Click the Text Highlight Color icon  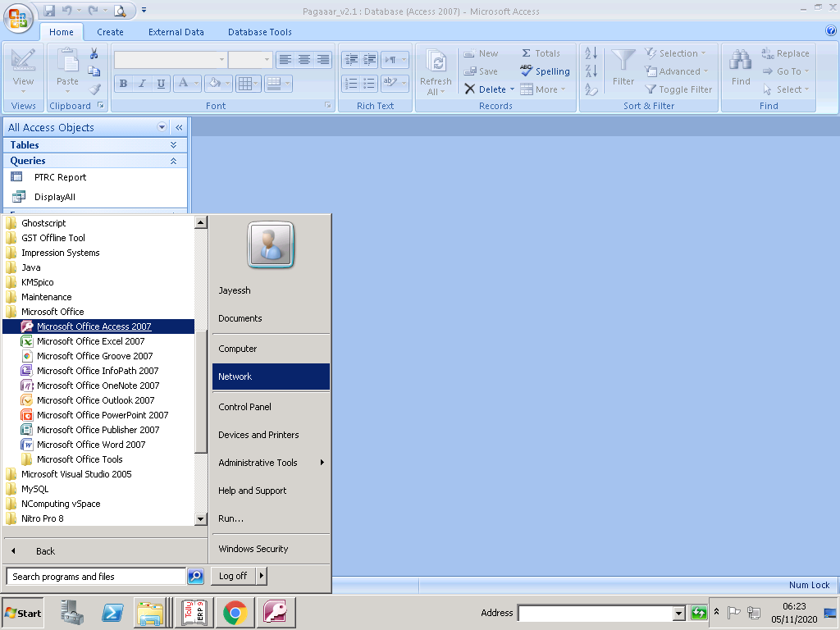390,83
